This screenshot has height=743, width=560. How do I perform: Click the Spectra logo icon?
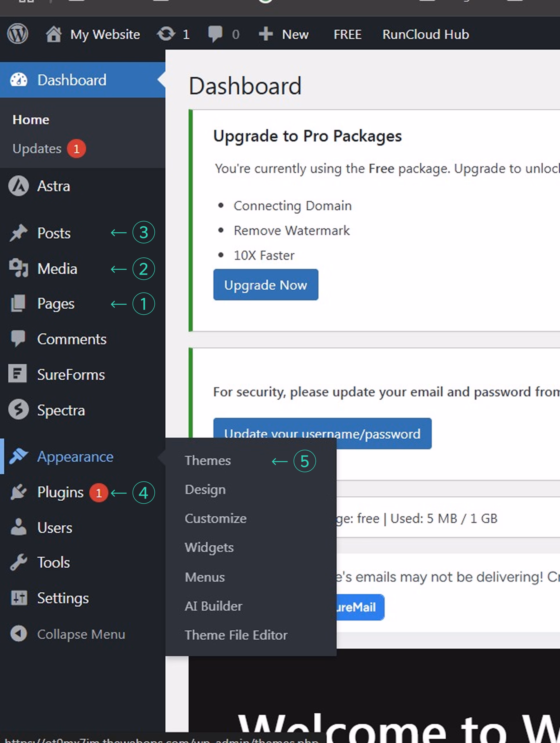[19, 410]
